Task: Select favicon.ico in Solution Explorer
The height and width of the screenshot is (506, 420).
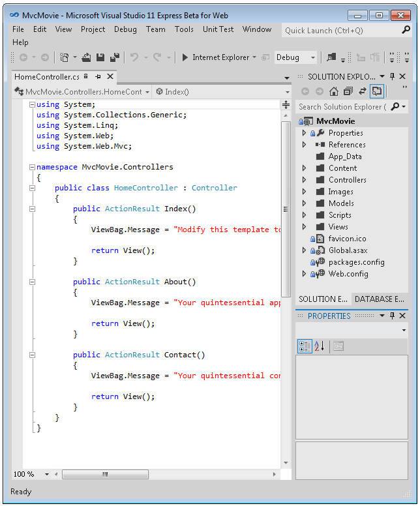Action: point(348,239)
